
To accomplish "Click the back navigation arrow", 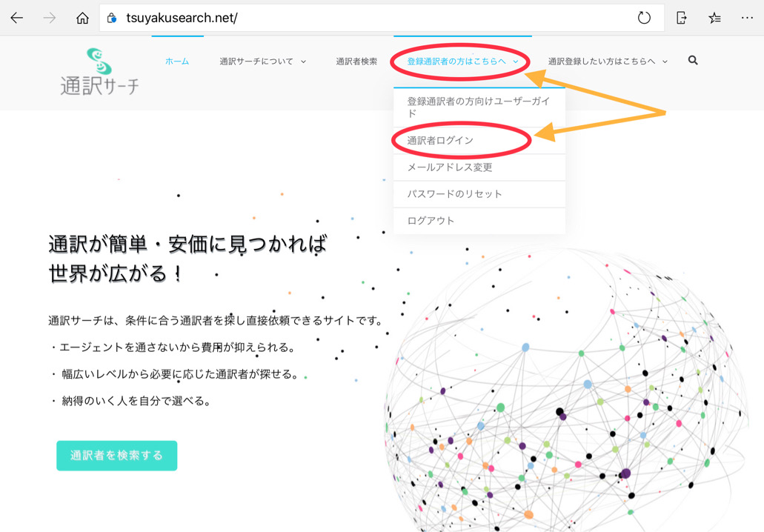I will coord(16,18).
